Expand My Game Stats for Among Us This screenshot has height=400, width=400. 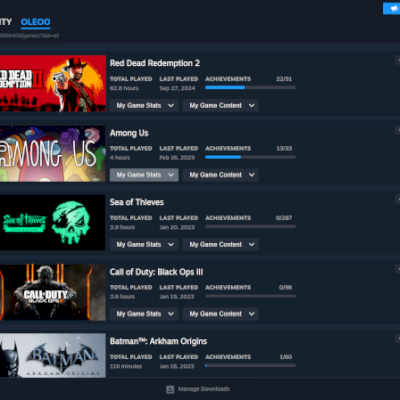point(144,175)
